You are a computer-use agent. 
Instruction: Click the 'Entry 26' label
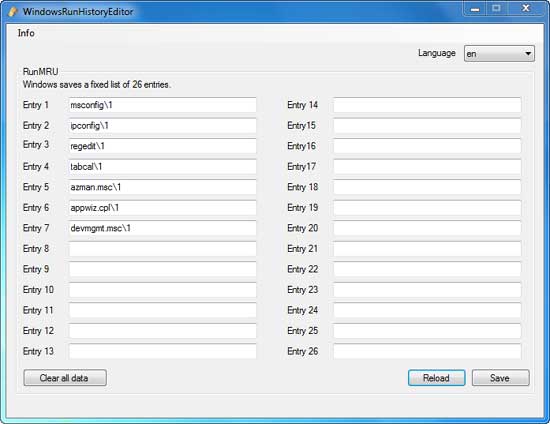tap(302, 351)
